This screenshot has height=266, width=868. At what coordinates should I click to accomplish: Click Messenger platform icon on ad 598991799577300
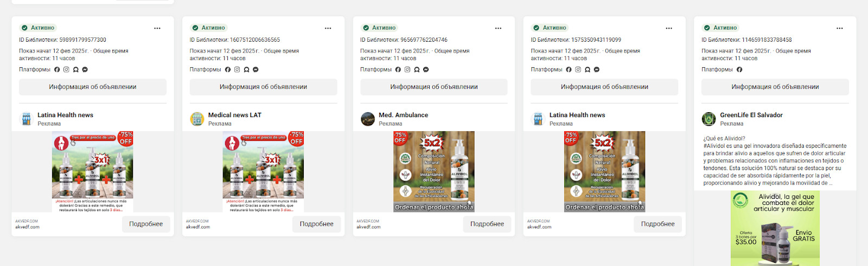point(85,69)
